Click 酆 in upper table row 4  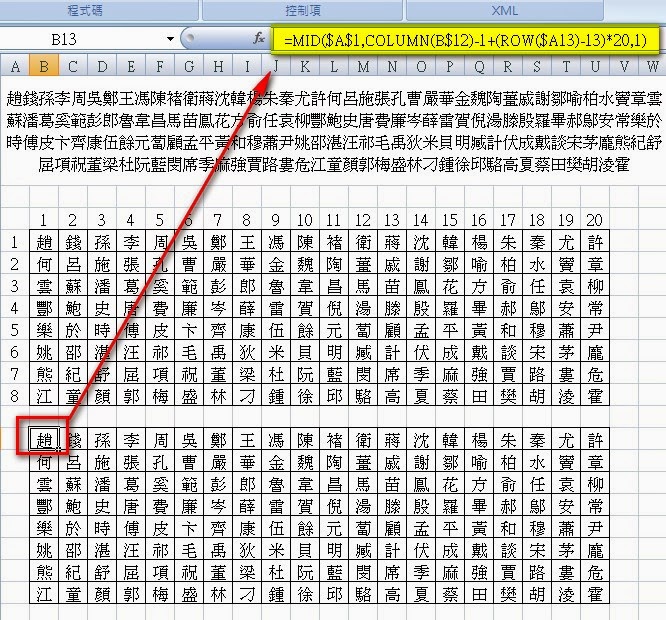(44, 308)
